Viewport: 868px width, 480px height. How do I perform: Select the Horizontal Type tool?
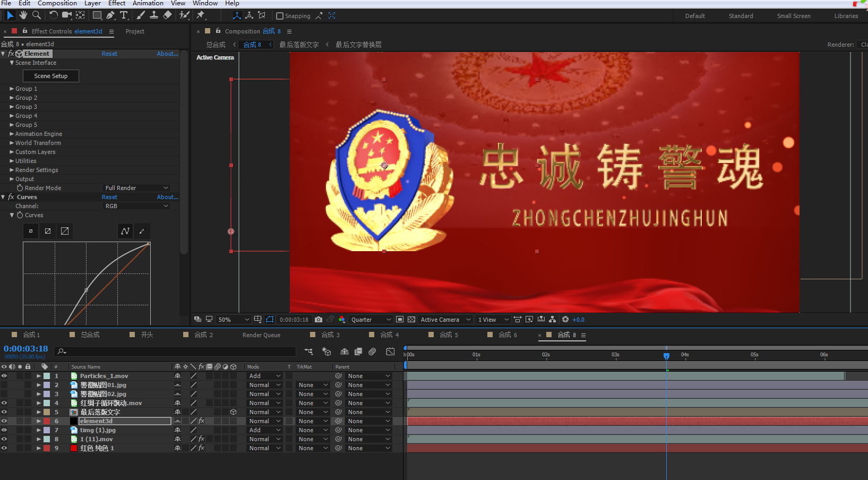[x=124, y=15]
